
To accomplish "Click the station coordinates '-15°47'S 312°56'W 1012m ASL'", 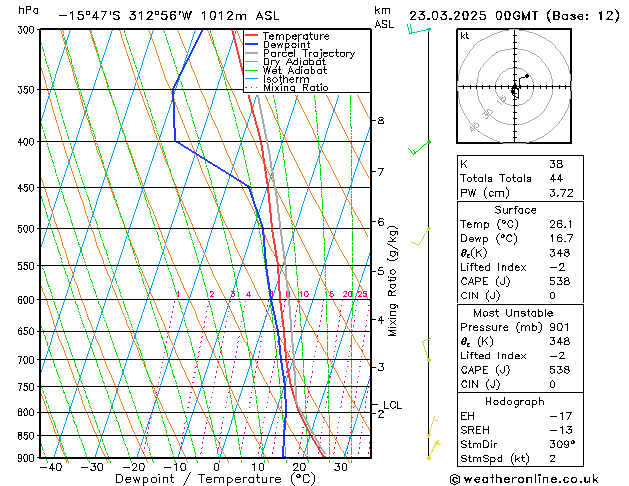I will 169,16.
